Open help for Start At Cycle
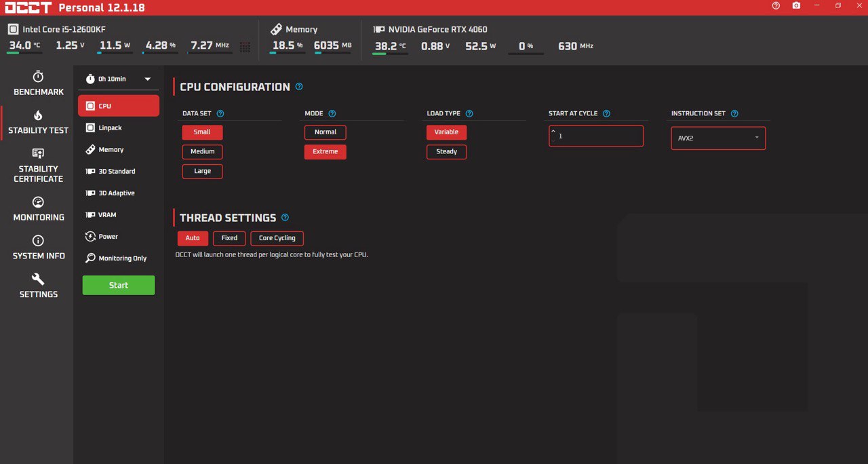Image resolution: width=868 pixels, height=464 pixels. 606,114
